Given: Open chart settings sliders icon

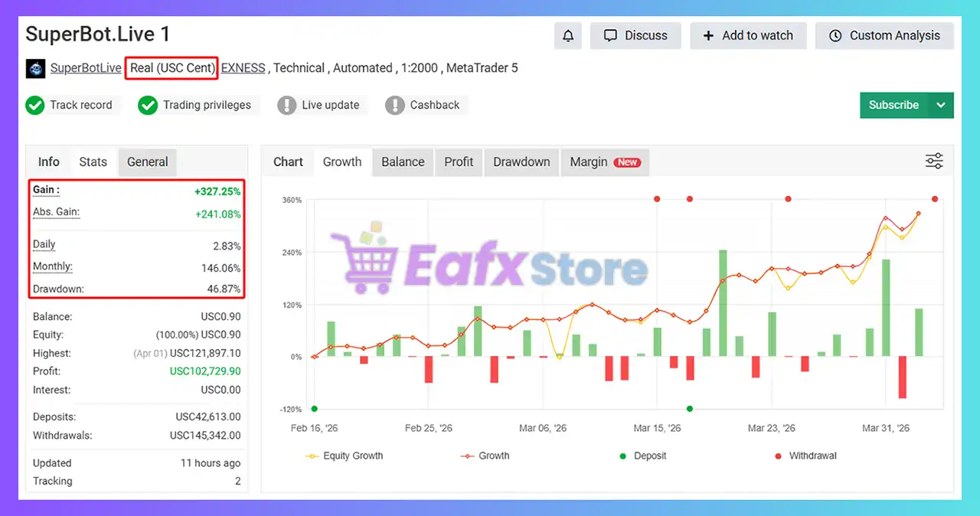Looking at the screenshot, I should coord(934,162).
